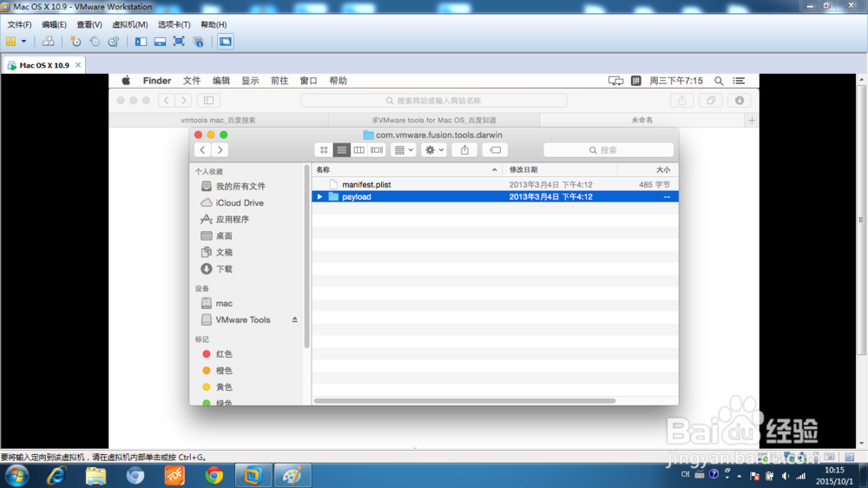Open the Finder action gear dropdown
The image size is (868, 488).
point(433,150)
